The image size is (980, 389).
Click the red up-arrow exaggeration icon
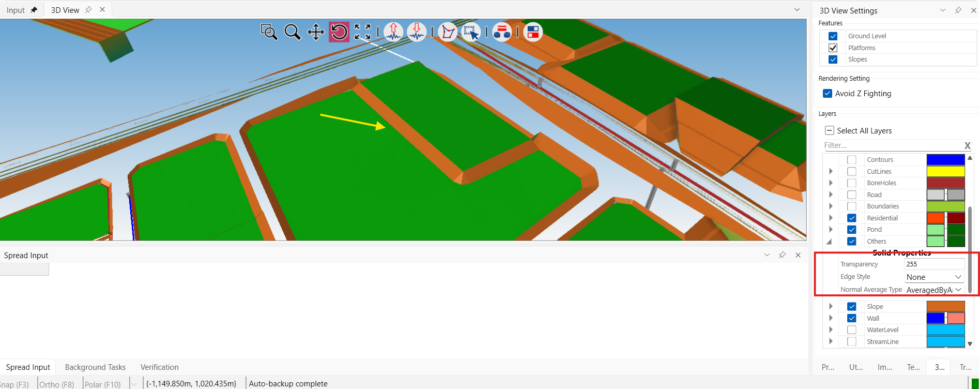393,32
